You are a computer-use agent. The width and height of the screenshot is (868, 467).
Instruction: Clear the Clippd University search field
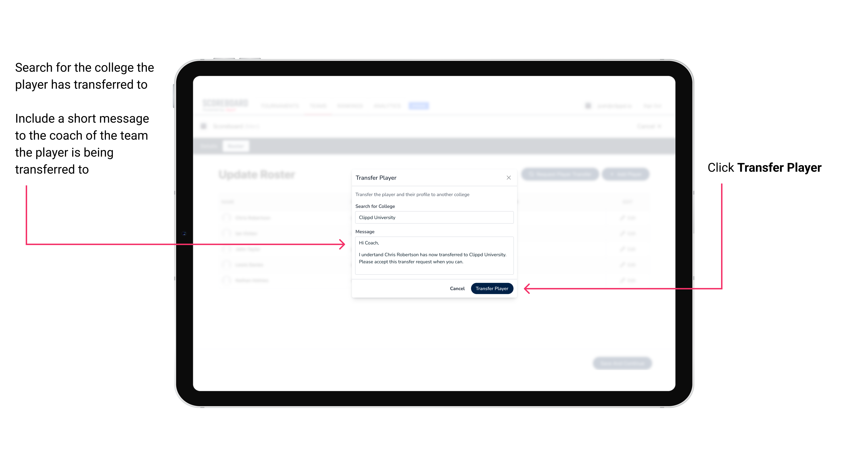[x=432, y=217]
